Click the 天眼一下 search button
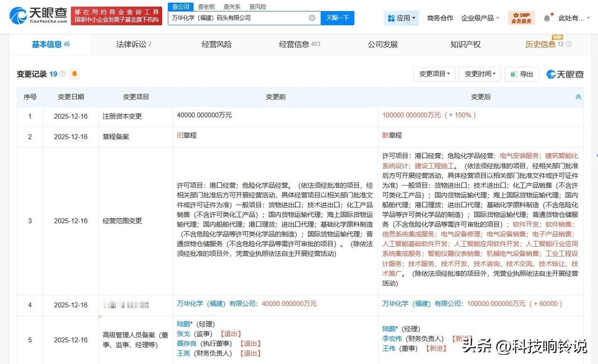The width and height of the screenshot is (598, 364). pos(338,18)
